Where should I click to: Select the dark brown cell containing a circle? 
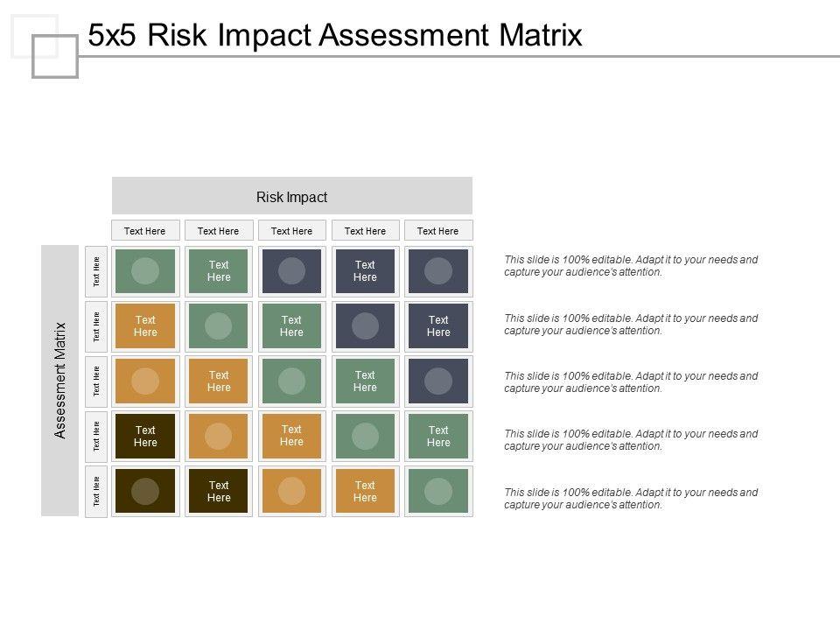point(145,492)
